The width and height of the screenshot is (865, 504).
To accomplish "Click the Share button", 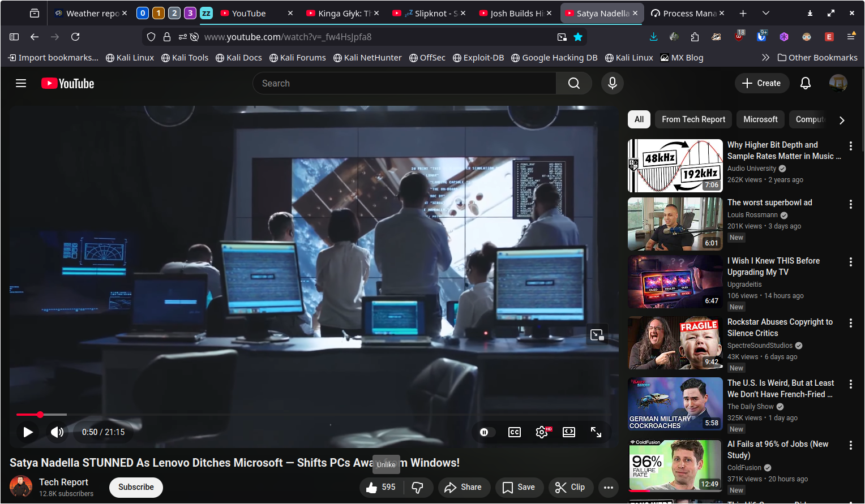I will click(463, 487).
